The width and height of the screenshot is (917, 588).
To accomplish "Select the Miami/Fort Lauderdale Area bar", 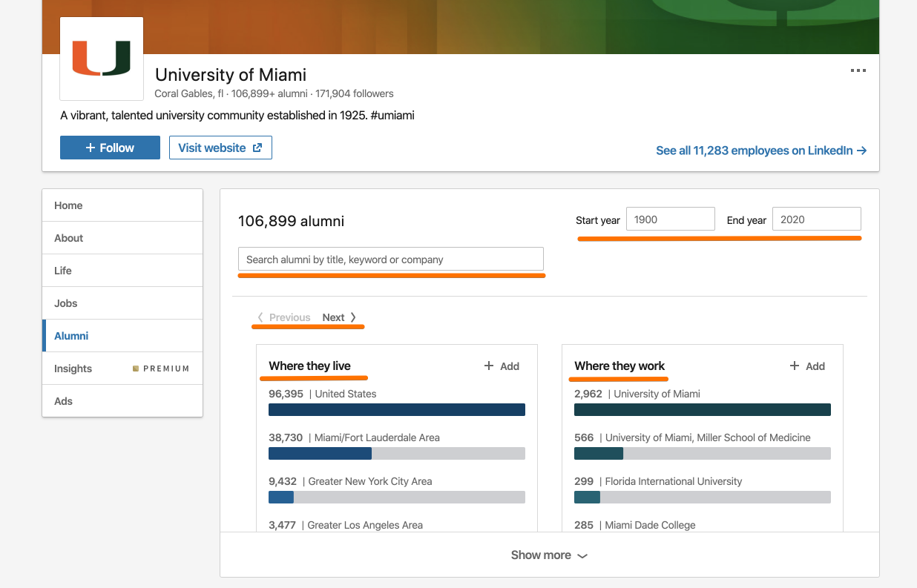I will click(397, 453).
